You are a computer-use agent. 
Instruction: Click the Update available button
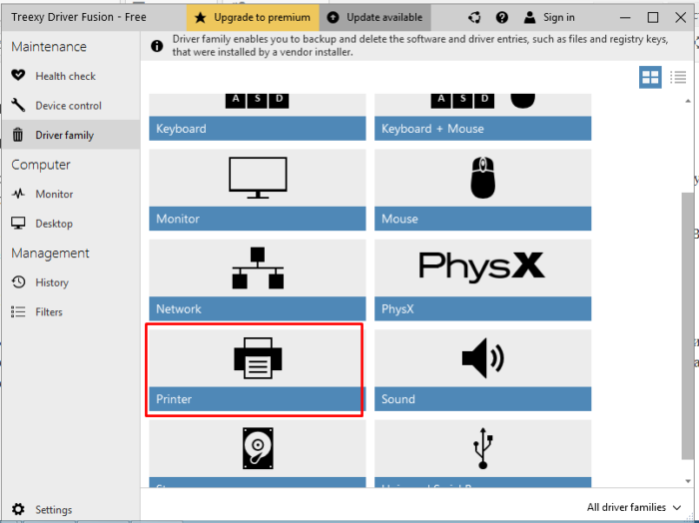pyautogui.click(x=375, y=17)
